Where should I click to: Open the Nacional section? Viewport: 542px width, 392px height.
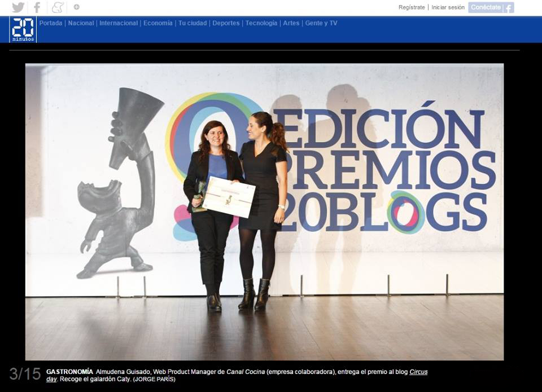81,23
